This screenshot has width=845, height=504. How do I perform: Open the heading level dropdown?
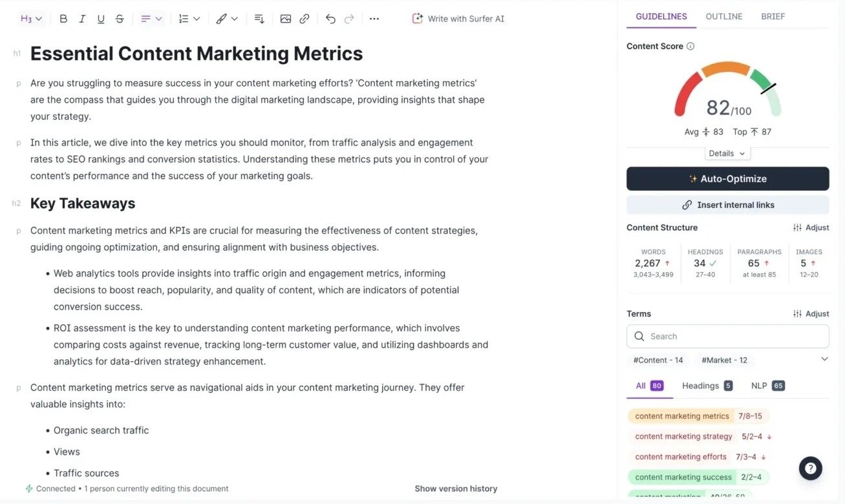[30, 18]
